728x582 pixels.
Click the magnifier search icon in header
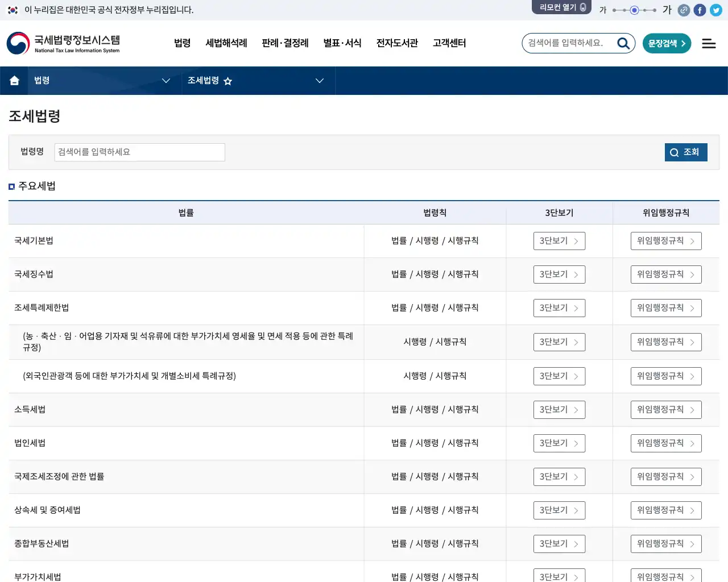pyautogui.click(x=623, y=43)
